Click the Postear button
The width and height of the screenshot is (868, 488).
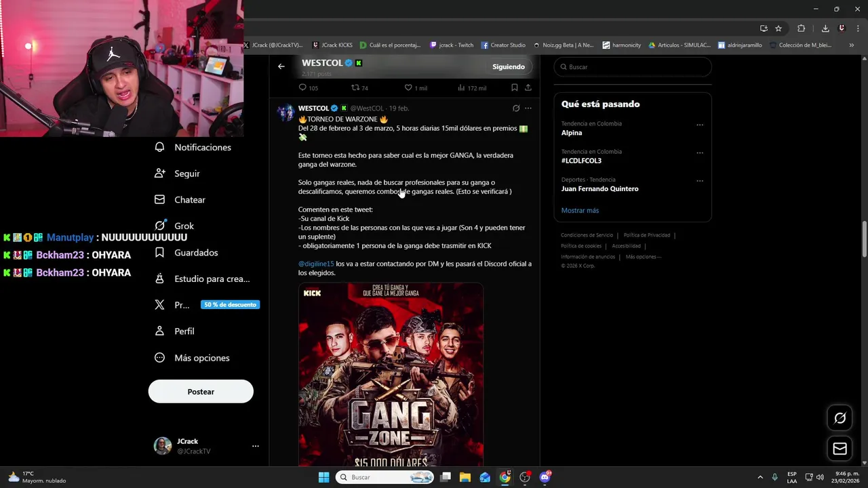coord(201,392)
